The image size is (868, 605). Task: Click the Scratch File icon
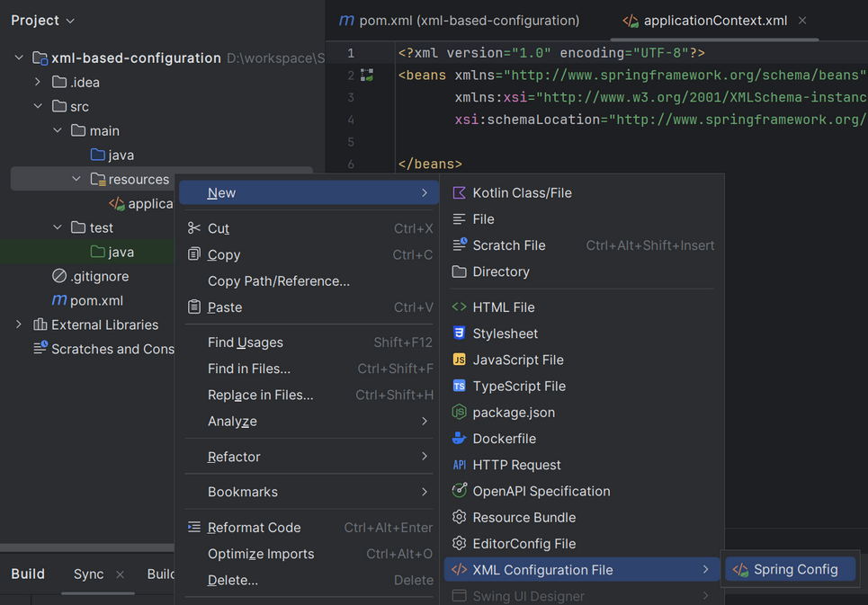(460, 245)
